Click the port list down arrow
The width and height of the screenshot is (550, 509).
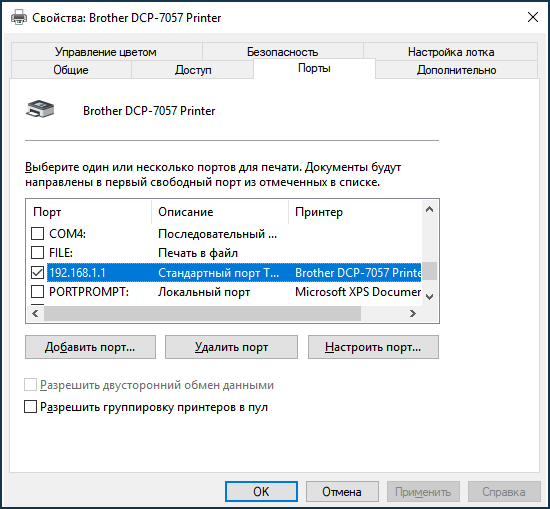click(429, 297)
